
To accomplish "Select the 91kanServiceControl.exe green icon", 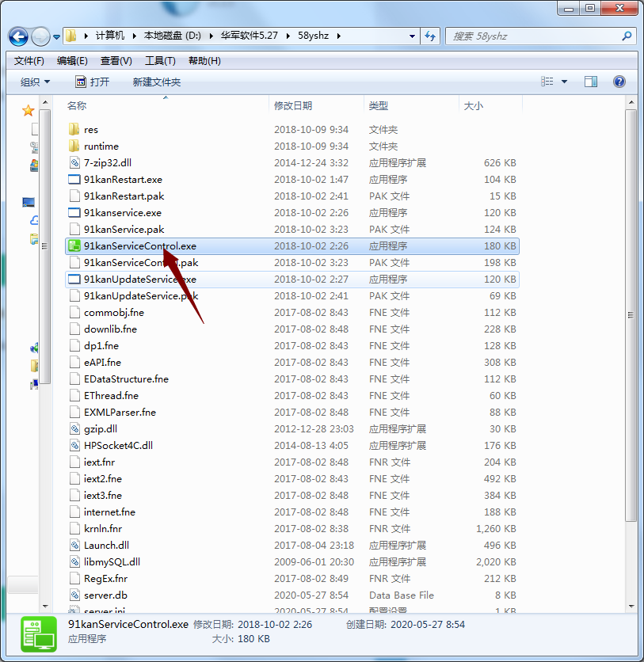I will tap(74, 246).
